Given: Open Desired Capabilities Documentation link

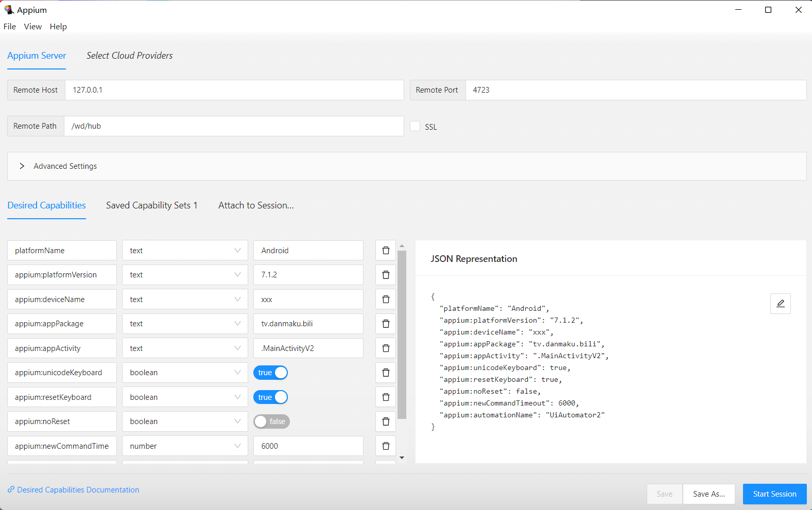Looking at the screenshot, I should pyautogui.click(x=78, y=490).
